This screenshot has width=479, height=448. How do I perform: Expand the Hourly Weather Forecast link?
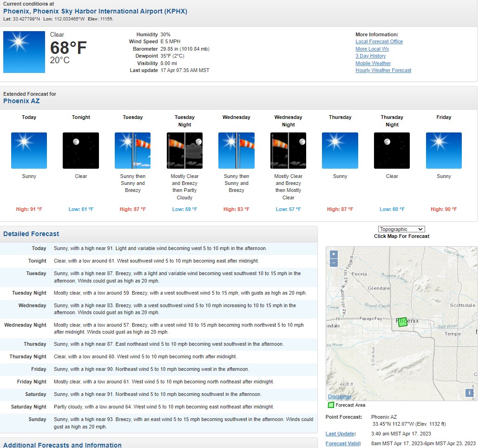tap(383, 70)
